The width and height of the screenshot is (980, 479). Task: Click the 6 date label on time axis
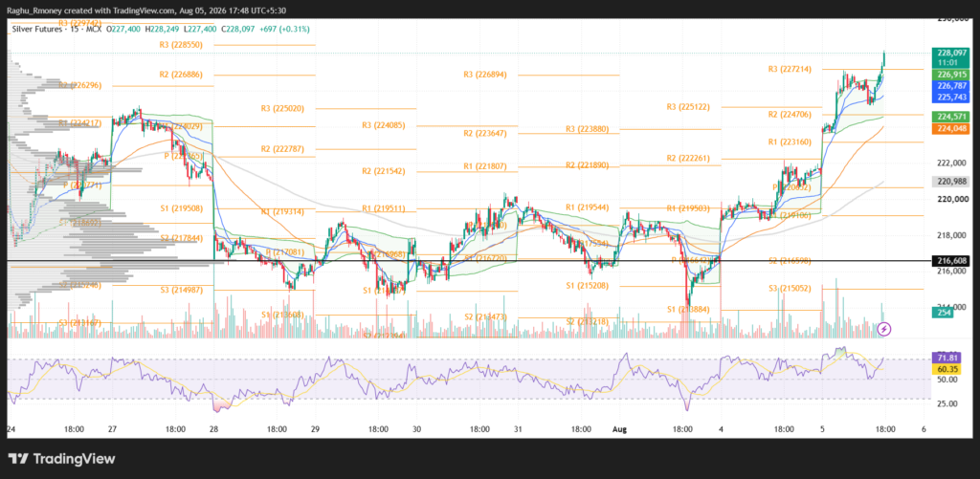[x=924, y=429]
